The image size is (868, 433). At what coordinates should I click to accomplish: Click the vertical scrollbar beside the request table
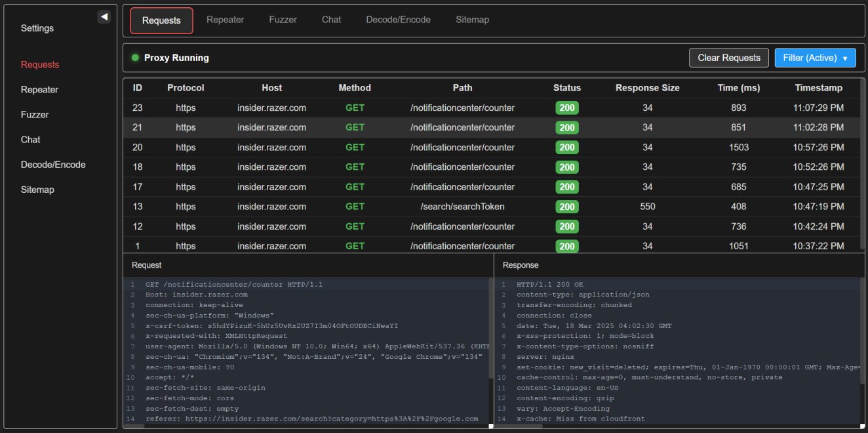click(863, 164)
